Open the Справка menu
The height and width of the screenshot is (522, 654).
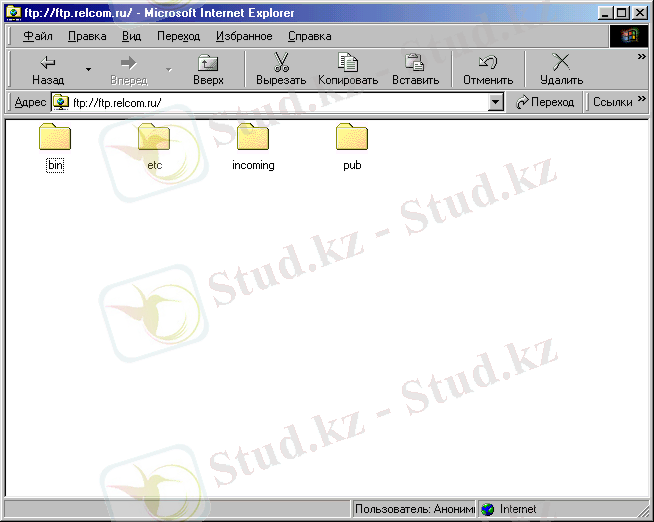point(309,36)
